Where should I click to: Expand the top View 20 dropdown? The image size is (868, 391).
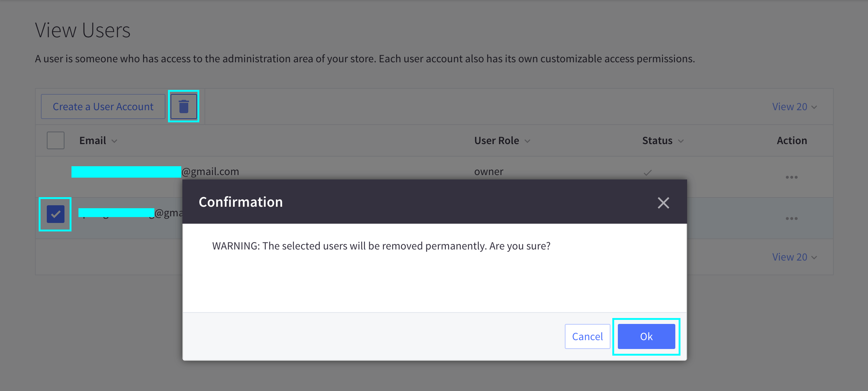[x=794, y=107]
